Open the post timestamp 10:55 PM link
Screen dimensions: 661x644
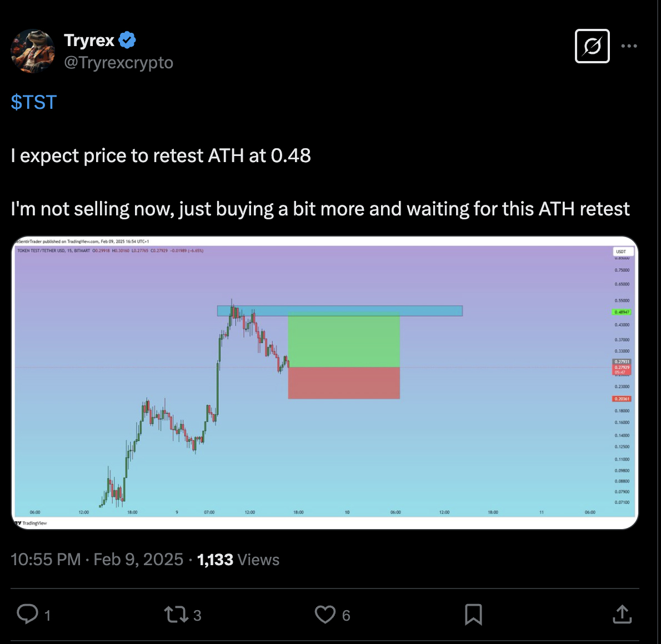(x=46, y=559)
